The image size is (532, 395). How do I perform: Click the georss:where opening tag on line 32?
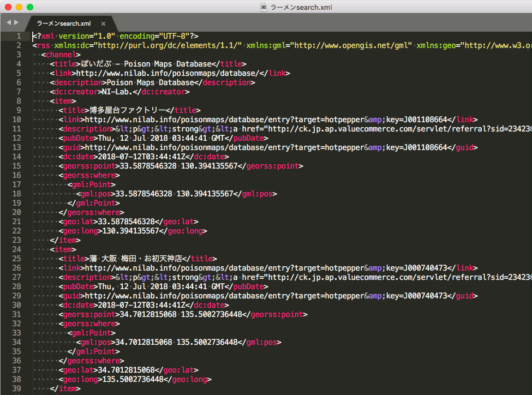pyautogui.click(x=89, y=324)
